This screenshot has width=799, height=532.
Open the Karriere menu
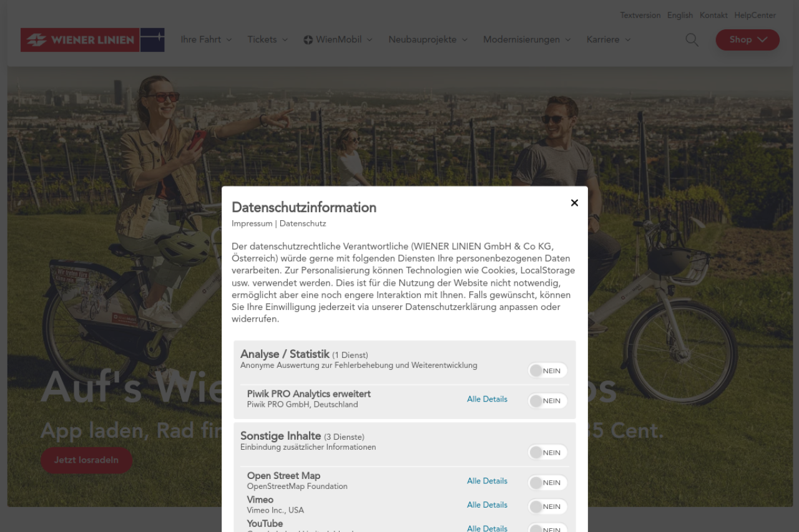coord(608,40)
